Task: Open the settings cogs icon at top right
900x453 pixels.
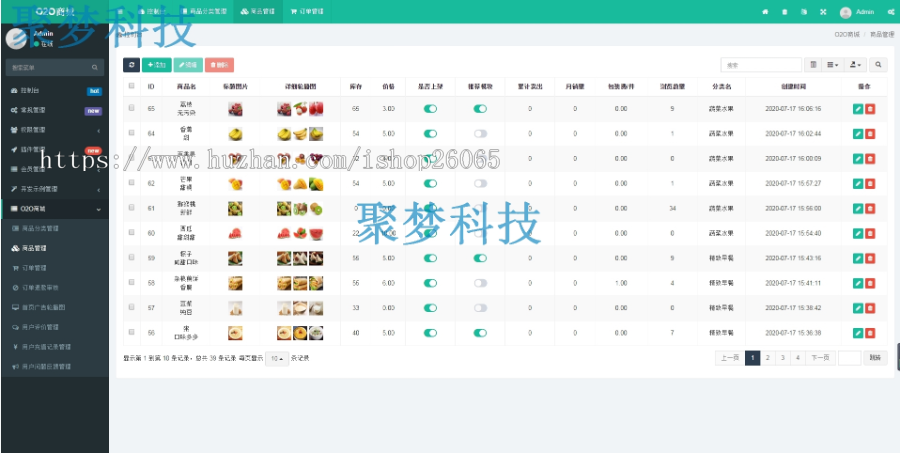Action: (891, 11)
